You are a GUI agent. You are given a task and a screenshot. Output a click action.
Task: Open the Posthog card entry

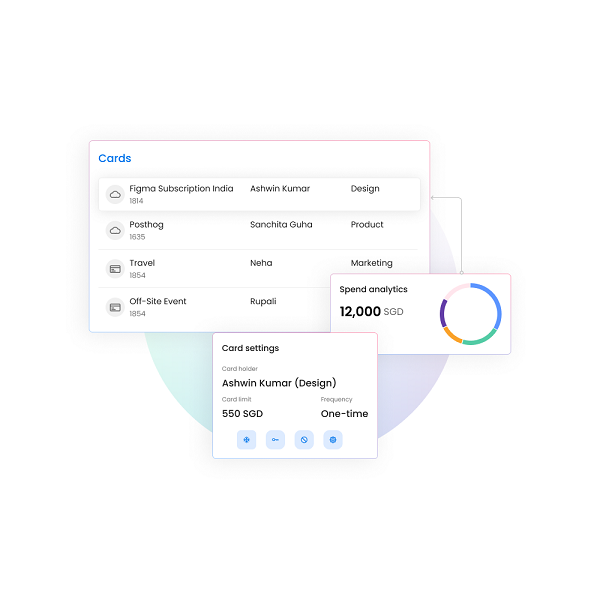coord(146,225)
